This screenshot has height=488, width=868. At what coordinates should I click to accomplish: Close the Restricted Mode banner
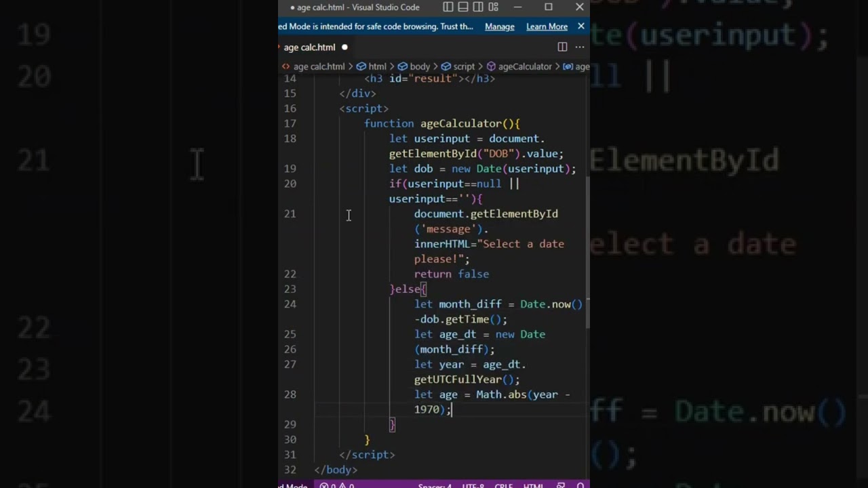click(580, 26)
